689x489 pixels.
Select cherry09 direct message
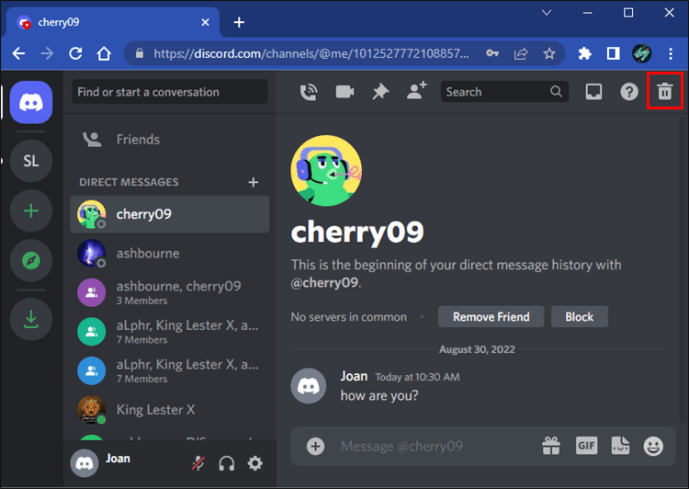[170, 214]
